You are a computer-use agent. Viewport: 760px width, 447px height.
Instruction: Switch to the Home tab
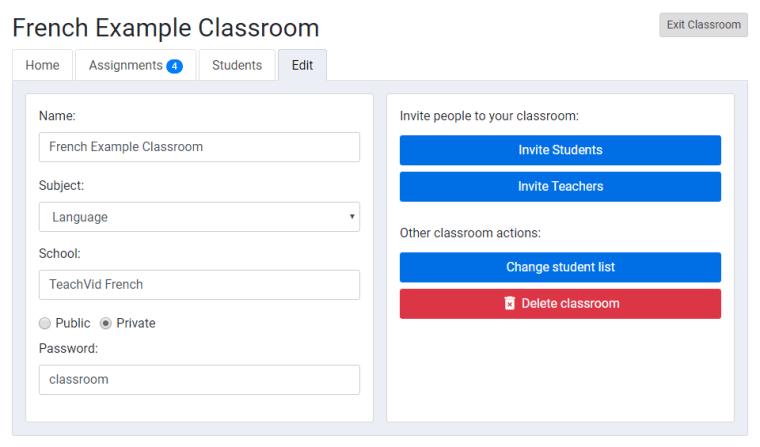click(42, 65)
